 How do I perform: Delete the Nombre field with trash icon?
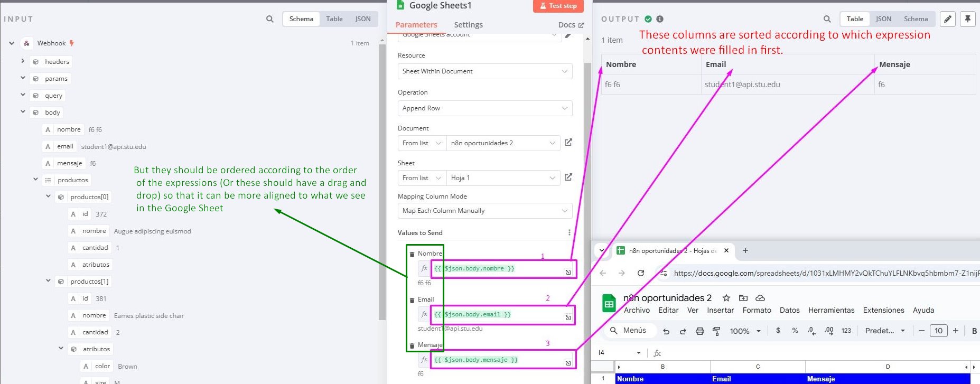pyautogui.click(x=412, y=254)
